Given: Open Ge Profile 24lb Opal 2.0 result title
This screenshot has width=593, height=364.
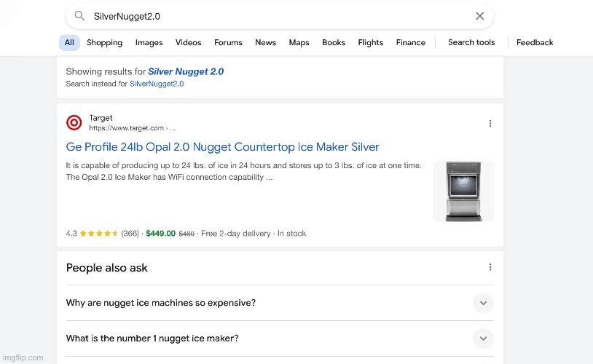Looking at the screenshot, I should tap(222, 146).
